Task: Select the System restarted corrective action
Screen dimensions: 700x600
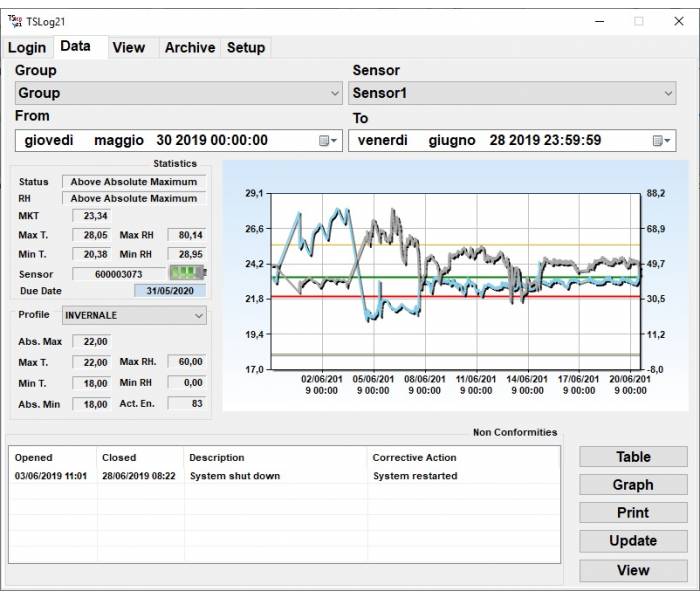Action: tap(415, 476)
